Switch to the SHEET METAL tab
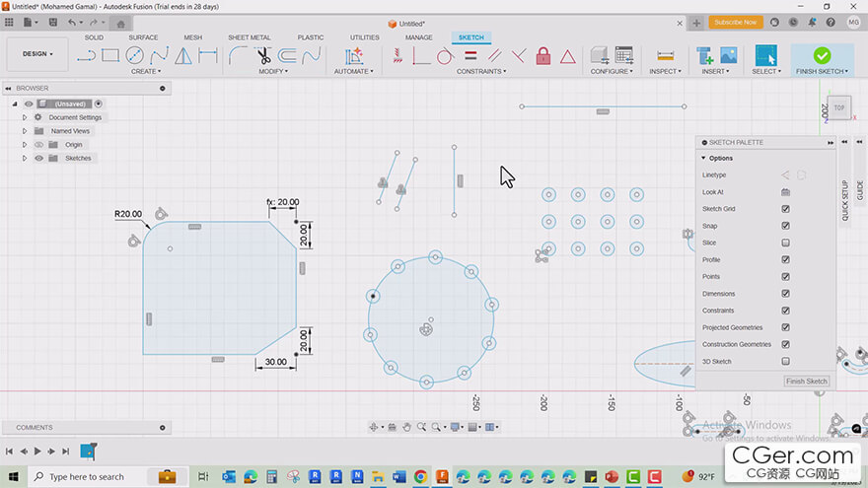868x488 pixels. [x=250, y=37]
